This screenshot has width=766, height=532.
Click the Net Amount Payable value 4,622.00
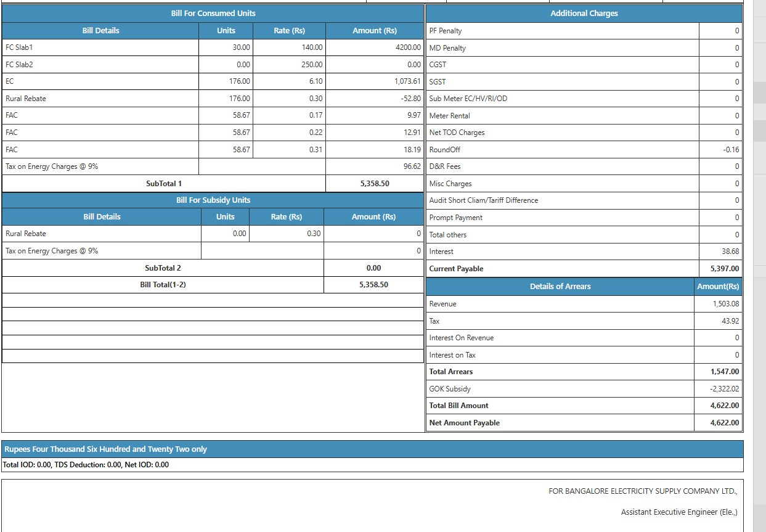pyautogui.click(x=725, y=423)
